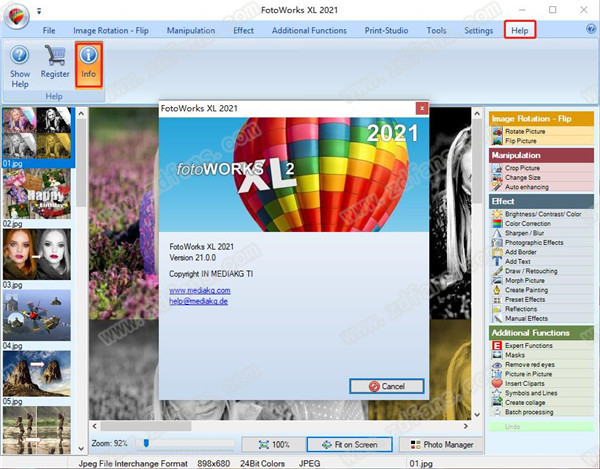Screen dimensions: 600x469
Task: Open the Help tab
Action: pyautogui.click(x=520, y=30)
